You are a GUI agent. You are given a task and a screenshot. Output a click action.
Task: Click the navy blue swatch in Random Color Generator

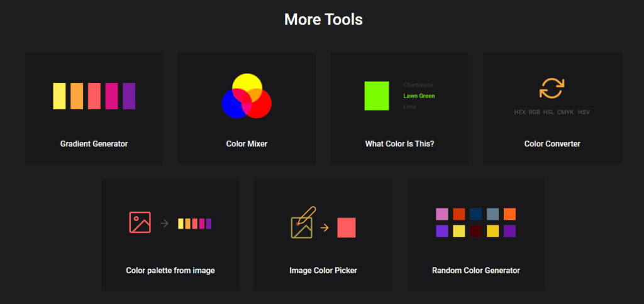point(475,214)
